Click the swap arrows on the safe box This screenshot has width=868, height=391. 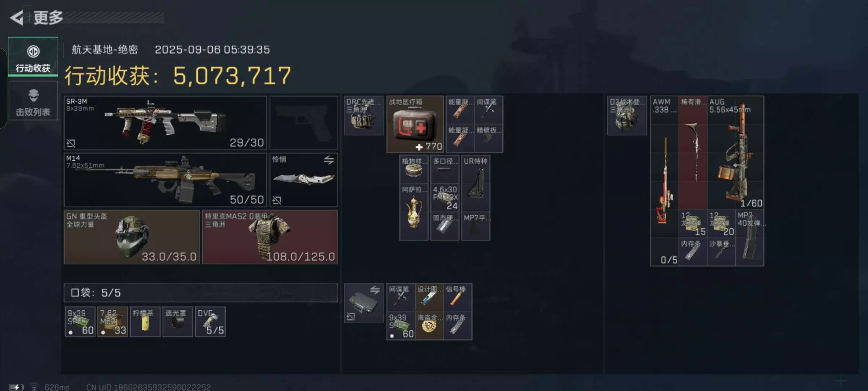[375, 290]
